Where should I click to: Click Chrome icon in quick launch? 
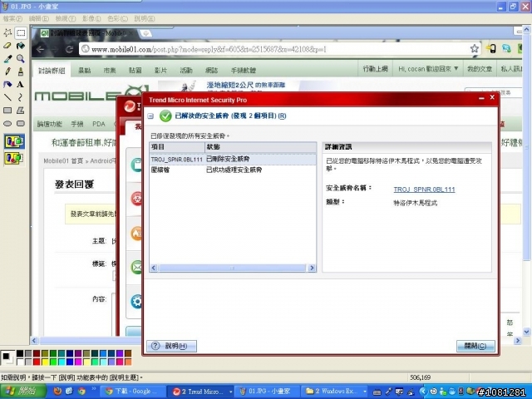click(81, 392)
